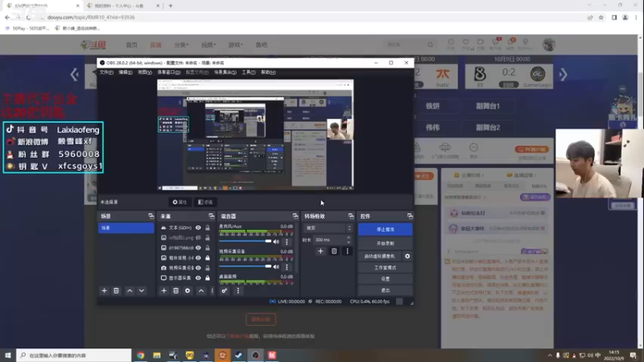Click 退出 button in OBS controls

click(x=386, y=290)
